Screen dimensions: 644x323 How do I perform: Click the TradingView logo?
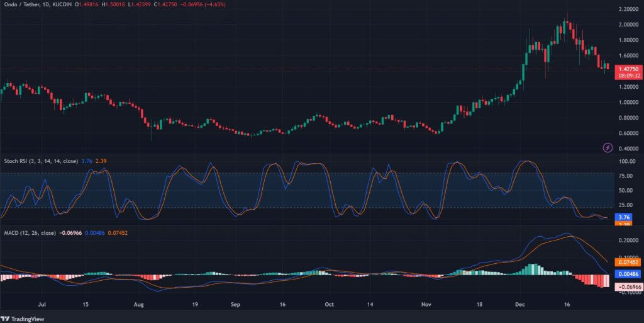pos(23,319)
